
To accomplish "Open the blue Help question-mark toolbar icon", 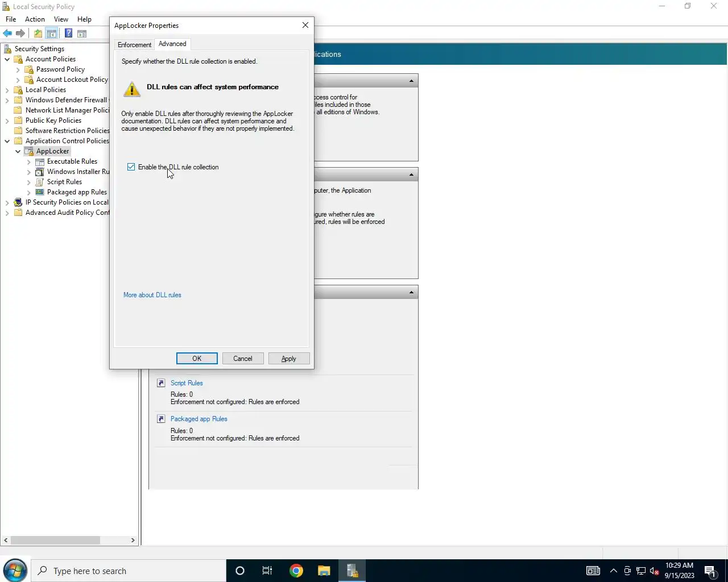I will (x=68, y=34).
